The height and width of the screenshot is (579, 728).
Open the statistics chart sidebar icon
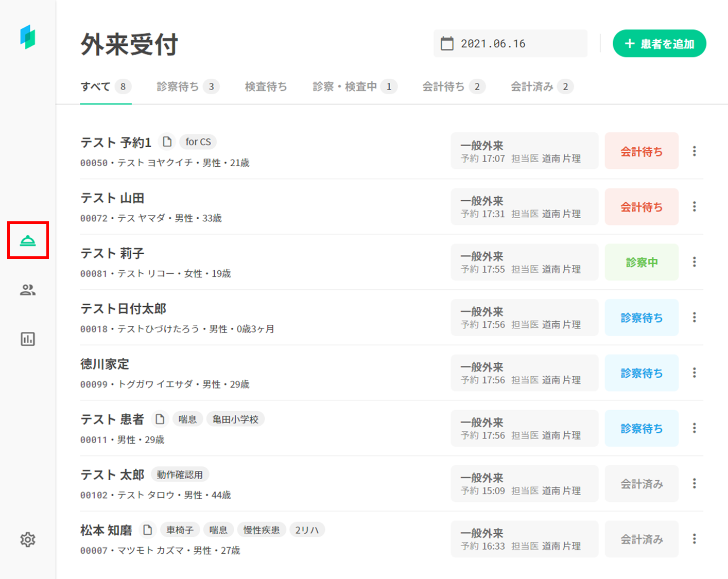click(x=28, y=339)
